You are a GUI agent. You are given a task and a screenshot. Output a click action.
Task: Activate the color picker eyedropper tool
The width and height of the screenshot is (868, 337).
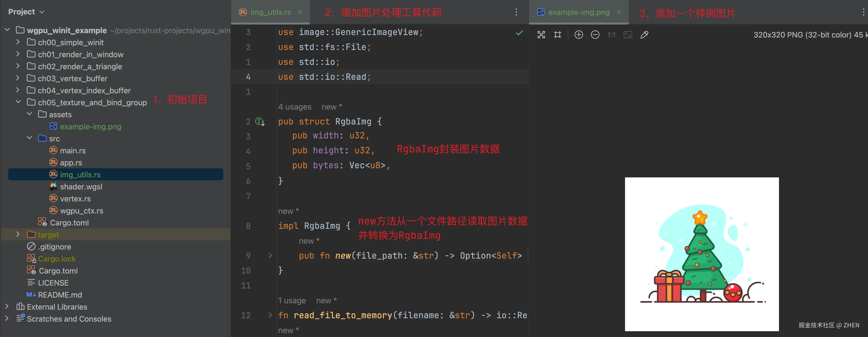coord(644,35)
